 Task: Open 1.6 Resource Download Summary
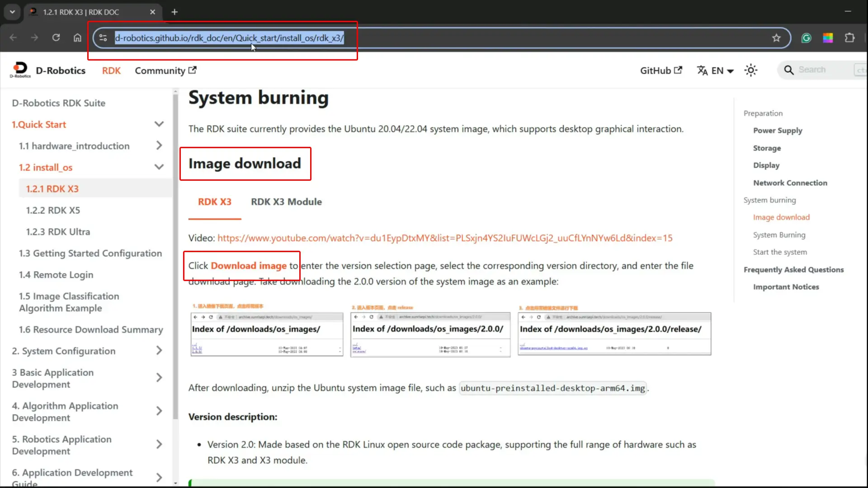tap(91, 330)
